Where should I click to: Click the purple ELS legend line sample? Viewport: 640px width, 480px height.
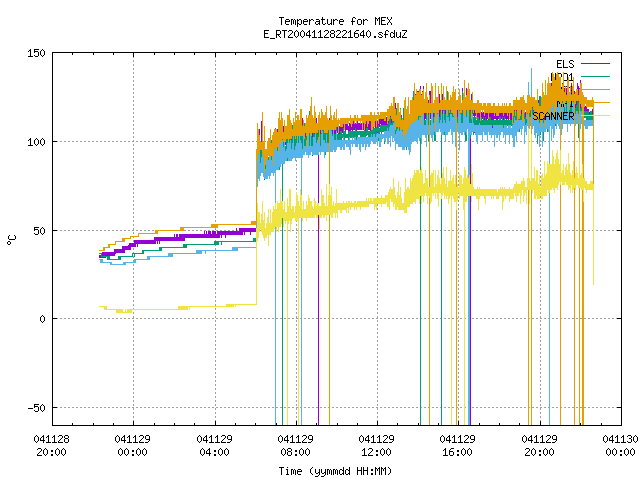pyautogui.click(x=595, y=64)
